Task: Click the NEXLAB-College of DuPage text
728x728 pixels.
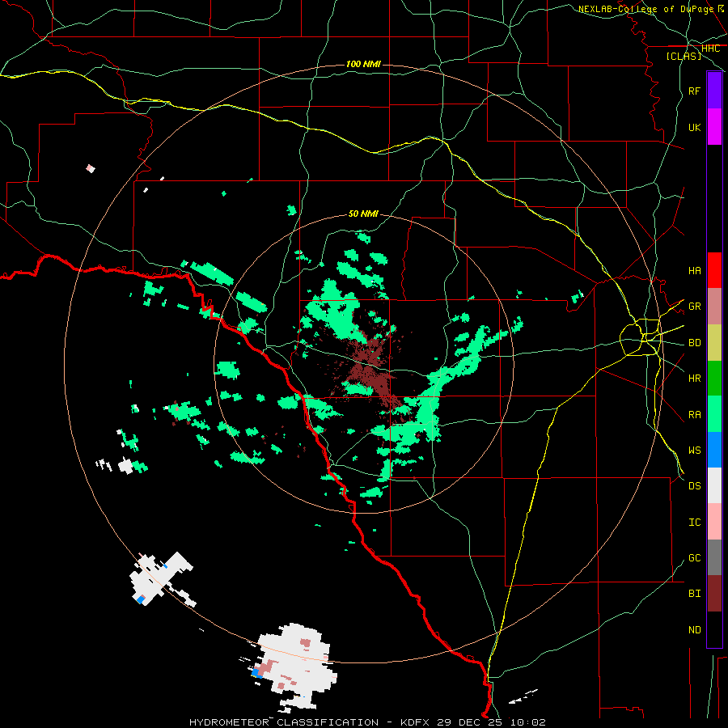Action: [645, 9]
